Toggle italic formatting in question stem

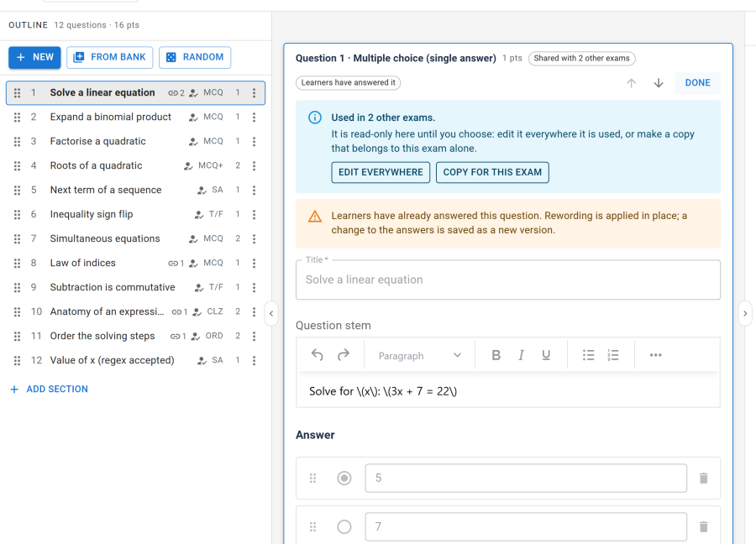click(521, 355)
